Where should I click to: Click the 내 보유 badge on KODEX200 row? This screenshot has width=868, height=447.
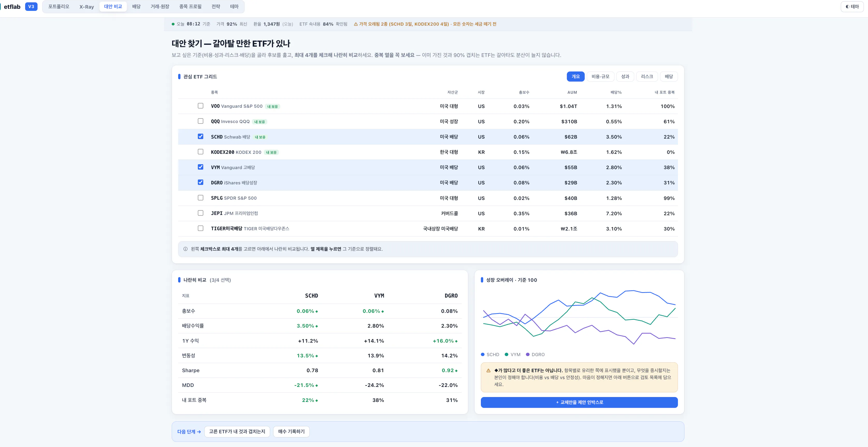point(271,152)
